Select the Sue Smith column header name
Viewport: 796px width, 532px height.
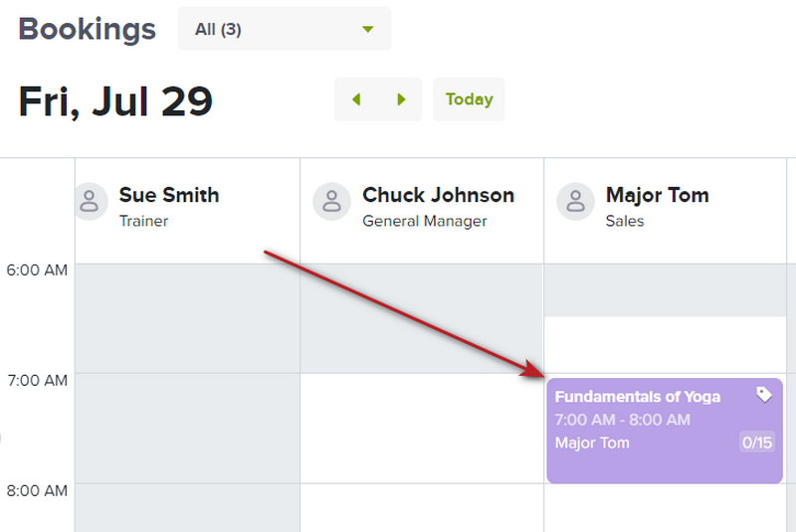[169, 195]
